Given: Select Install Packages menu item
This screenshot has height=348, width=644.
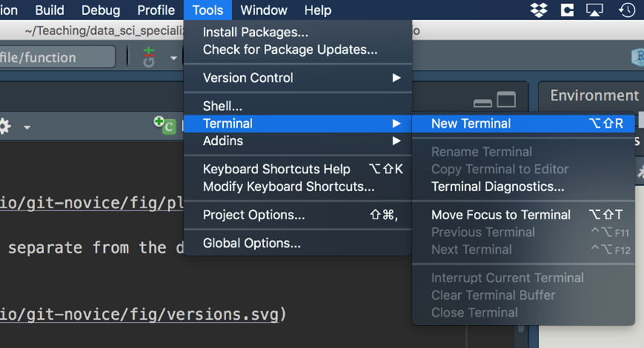Looking at the screenshot, I should tap(255, 32).
